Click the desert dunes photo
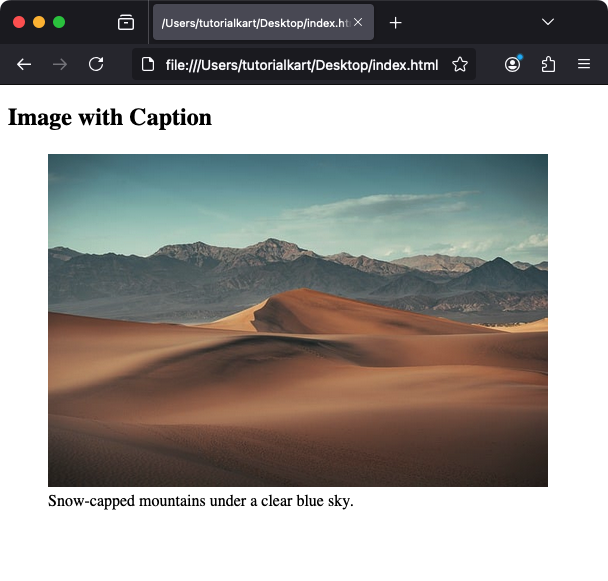 (298, 320)
